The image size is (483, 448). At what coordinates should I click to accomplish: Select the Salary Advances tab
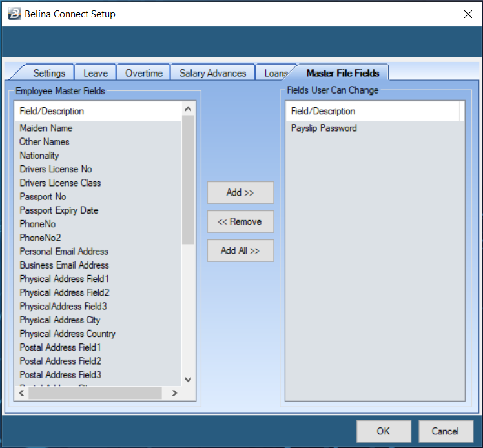click(x=213, y=73)
